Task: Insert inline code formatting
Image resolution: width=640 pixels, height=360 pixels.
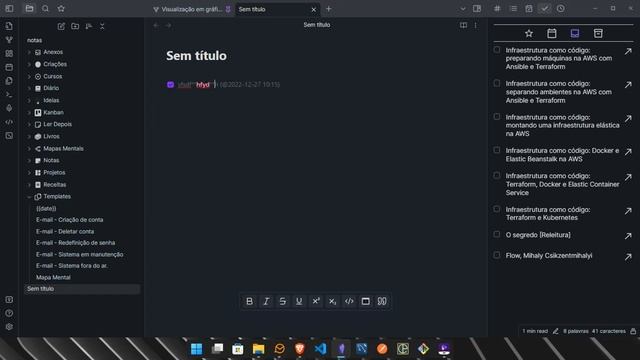Action: [x=349, y=301]
